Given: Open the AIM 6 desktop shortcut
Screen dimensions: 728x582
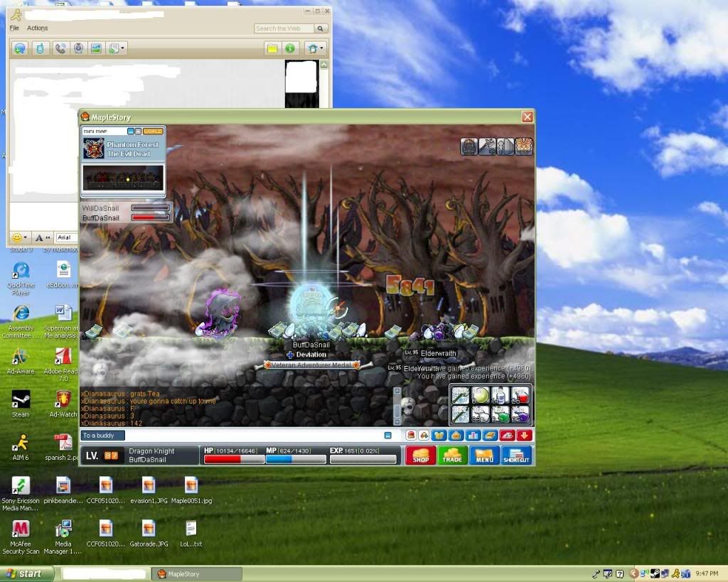Looking at the screenshot, I should [21, 446].
